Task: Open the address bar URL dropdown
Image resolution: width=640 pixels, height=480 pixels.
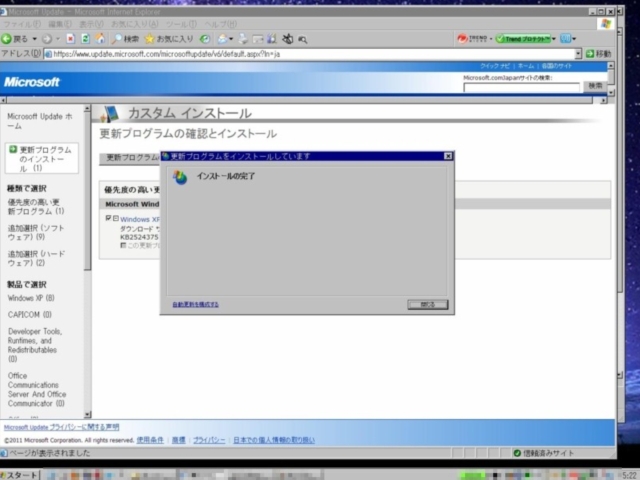Action: point(578,54)
